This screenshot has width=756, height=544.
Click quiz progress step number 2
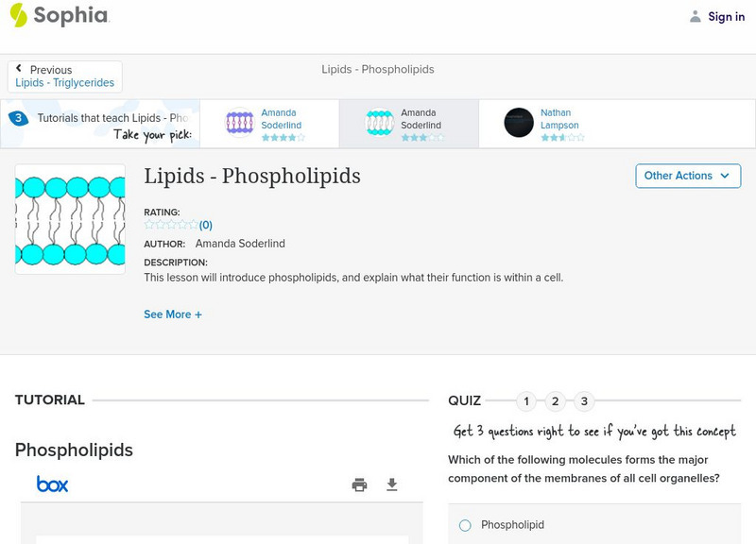556,401
